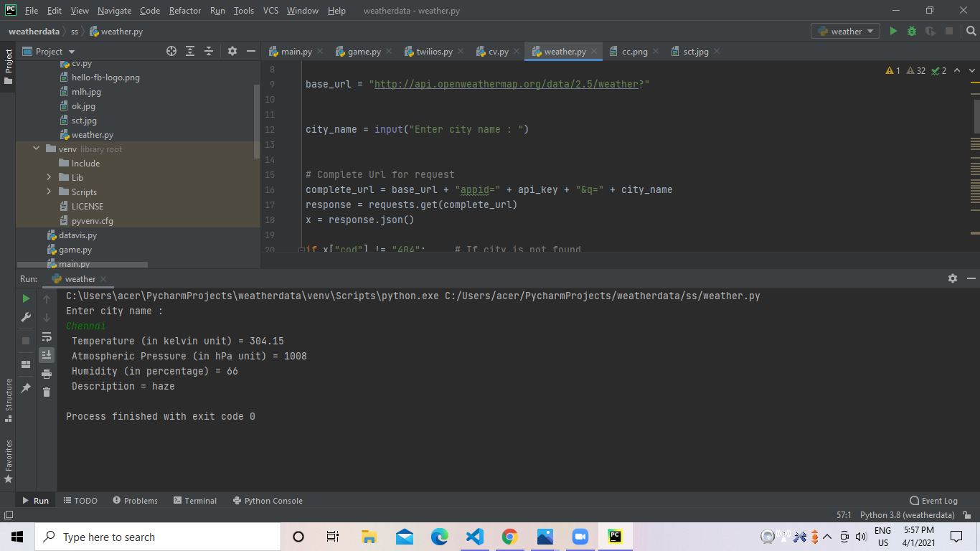980x551 pixels.
Task: Open the TODO tool window
Action: [80, 501]
